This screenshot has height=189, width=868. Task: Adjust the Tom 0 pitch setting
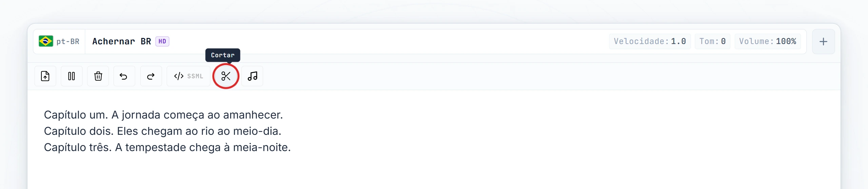[712, 41]
